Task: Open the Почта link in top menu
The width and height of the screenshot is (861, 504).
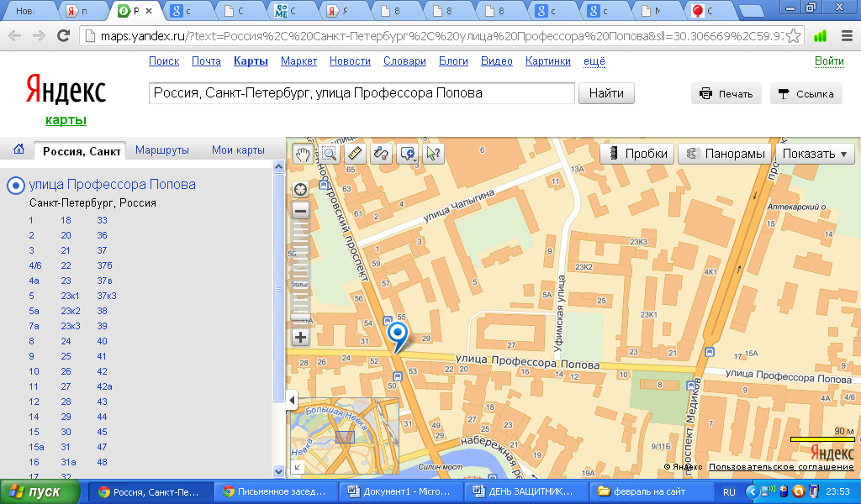Action: point(206,60)
